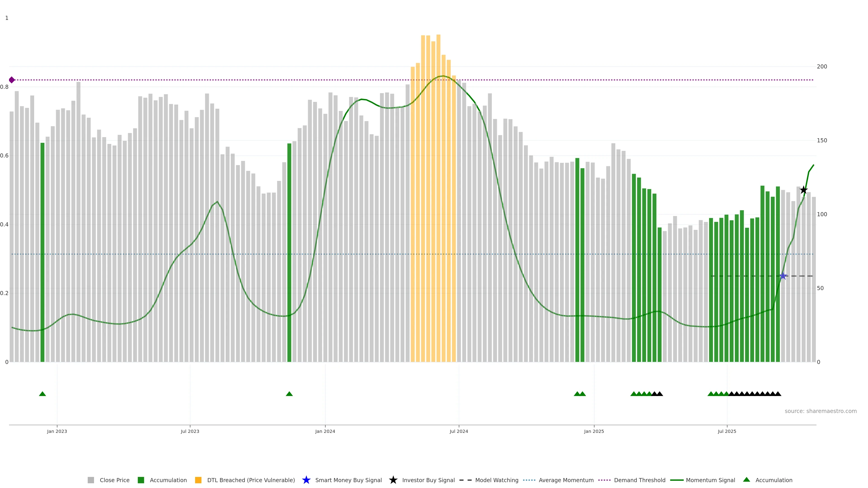868x488 pixels.
Task: Toggle DTL Breached (Price Vulnerable) legend entry
Action: coord(251,480)
